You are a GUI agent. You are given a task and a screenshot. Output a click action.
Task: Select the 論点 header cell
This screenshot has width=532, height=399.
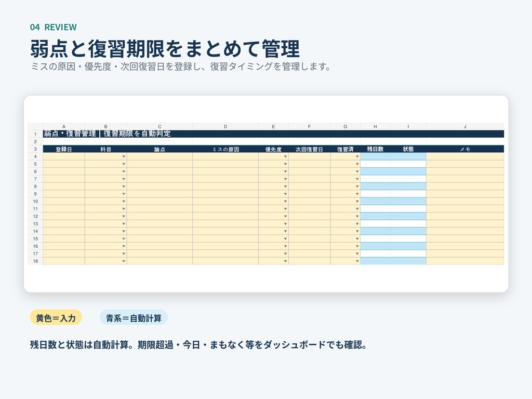click(x=160, y=149)
